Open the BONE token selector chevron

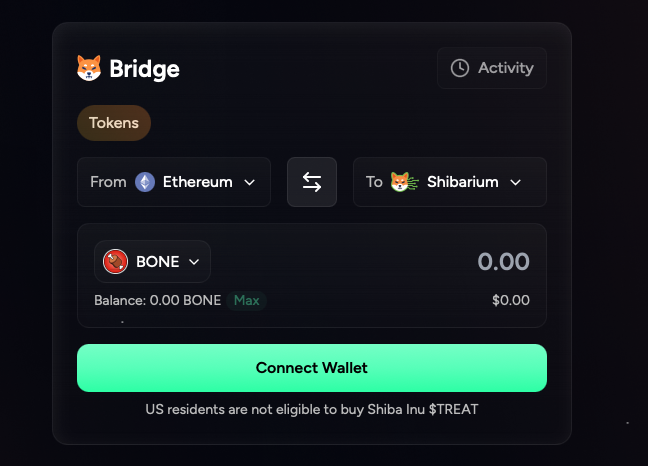point(194,262)
